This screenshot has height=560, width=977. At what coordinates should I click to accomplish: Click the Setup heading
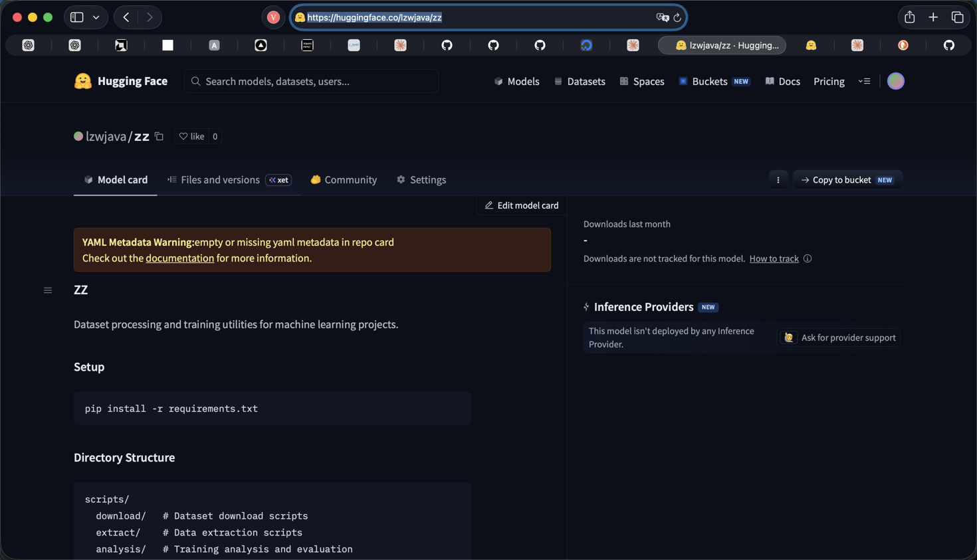(x=89, y=367)
